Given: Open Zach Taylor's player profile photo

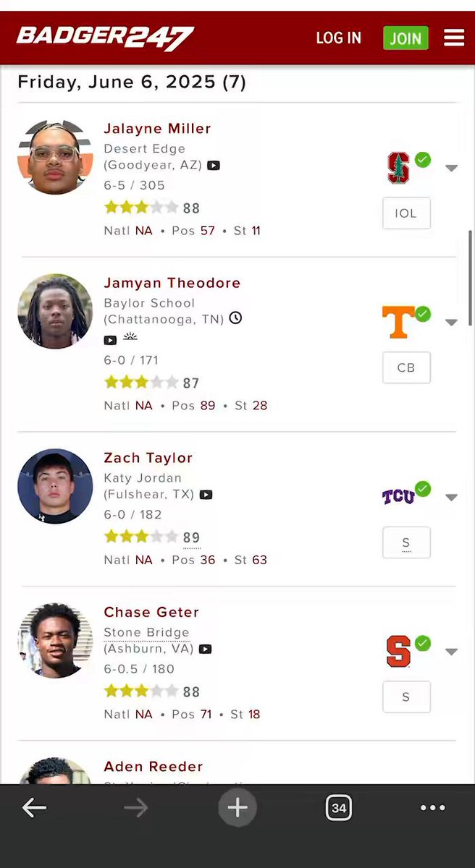Looking at the screenshot, I should coord(55,486).
